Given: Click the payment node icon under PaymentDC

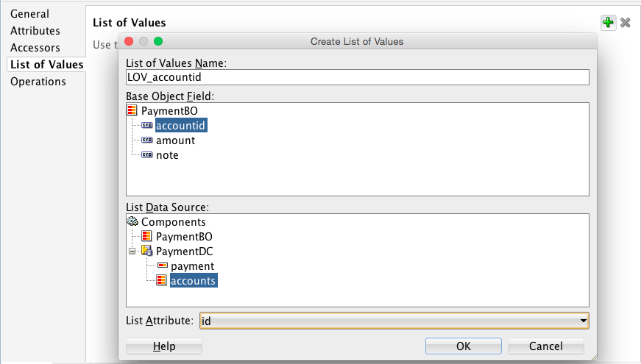Looking at the screenshot, I should (x=161, y=266).
